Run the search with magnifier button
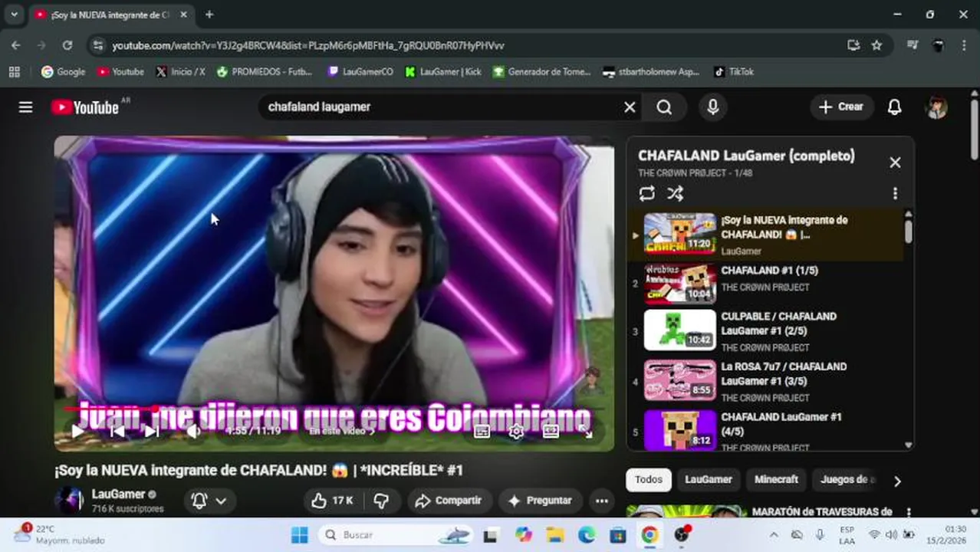The image size is (980, 552). 664,107
